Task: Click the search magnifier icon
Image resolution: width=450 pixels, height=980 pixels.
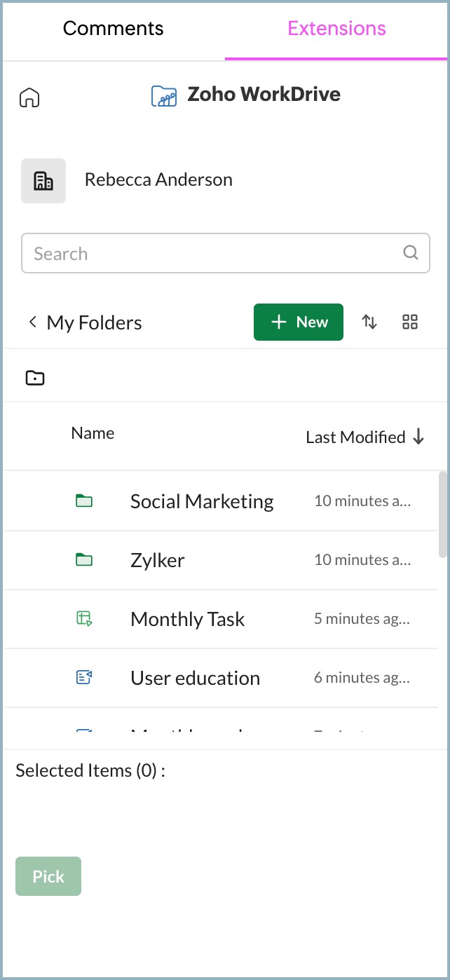Action: (411, 253)
